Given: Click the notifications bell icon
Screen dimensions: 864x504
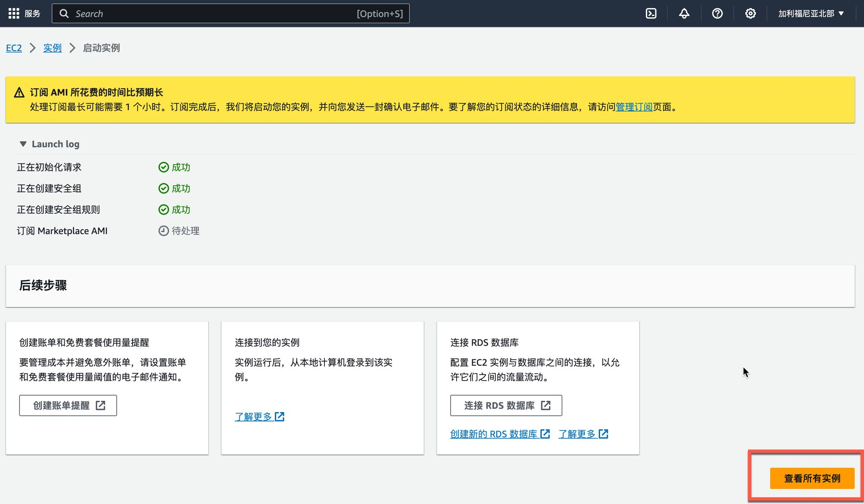Looking at the screenshot, I should coord(684,13).
